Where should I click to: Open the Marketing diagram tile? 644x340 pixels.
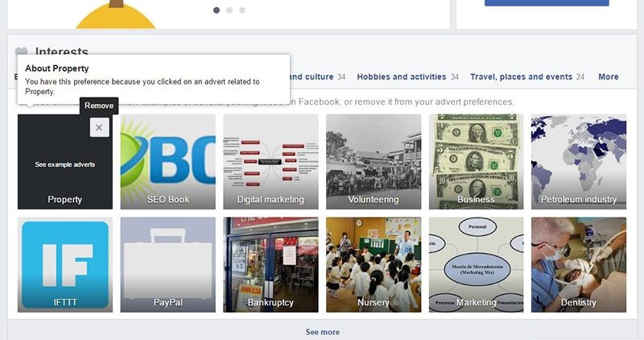pyautogui.click(x=476, y=265)
